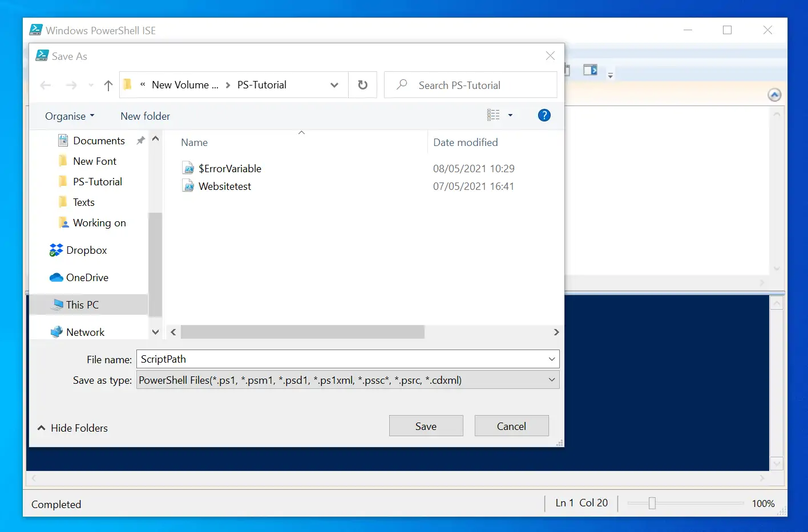The image size is (808, 532).
Task: Click the ISE zoom slider handle
Action: (652, 503)
